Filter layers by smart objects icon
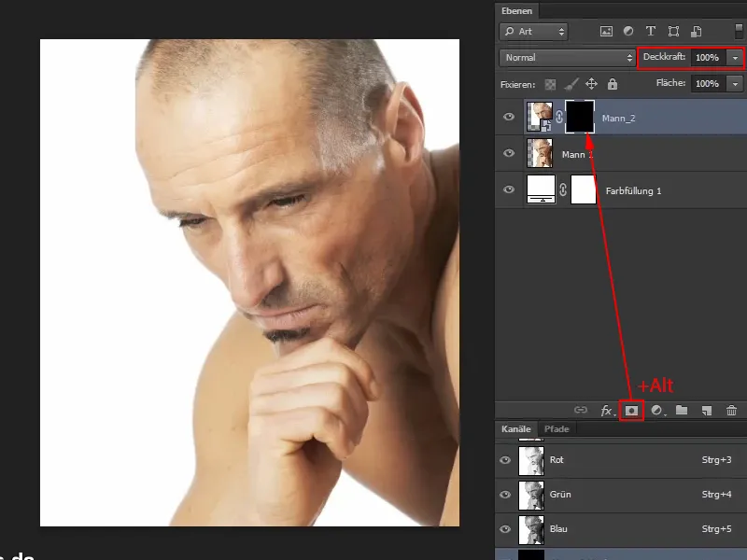This screenshot has width=747, height=560. click(696, 32)
